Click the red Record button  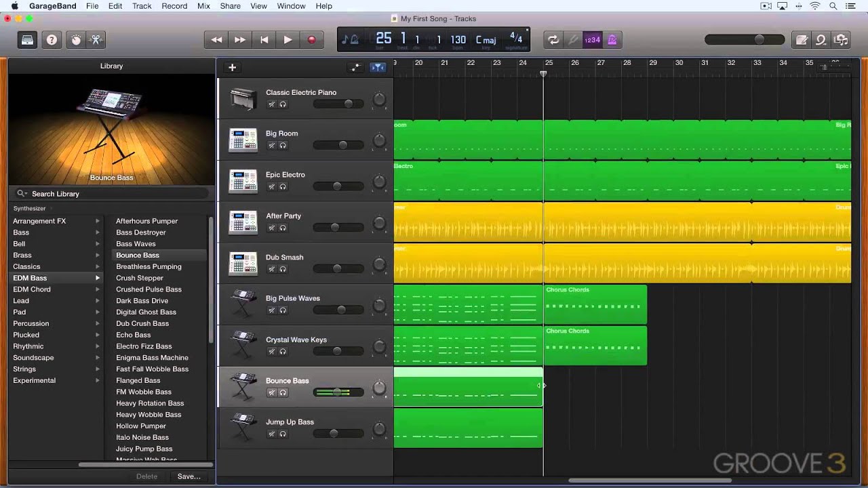pyautogui.click(x=311, y=40)
